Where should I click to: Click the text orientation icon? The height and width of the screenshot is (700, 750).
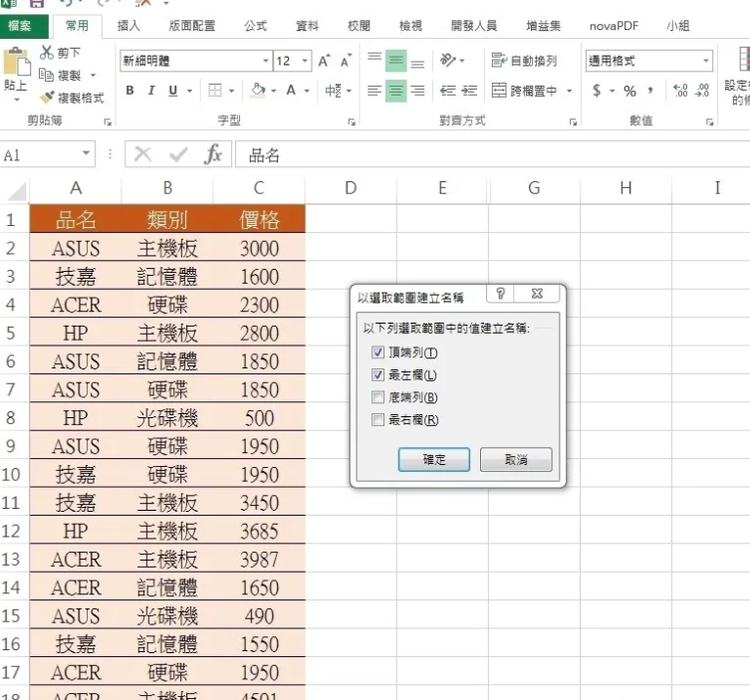tap(448, 61)
